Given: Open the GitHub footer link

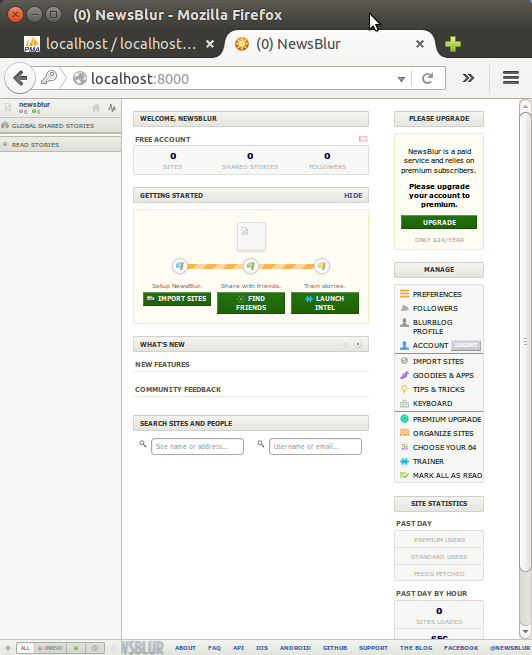Looking at the screenshot, I should [335, 648].
